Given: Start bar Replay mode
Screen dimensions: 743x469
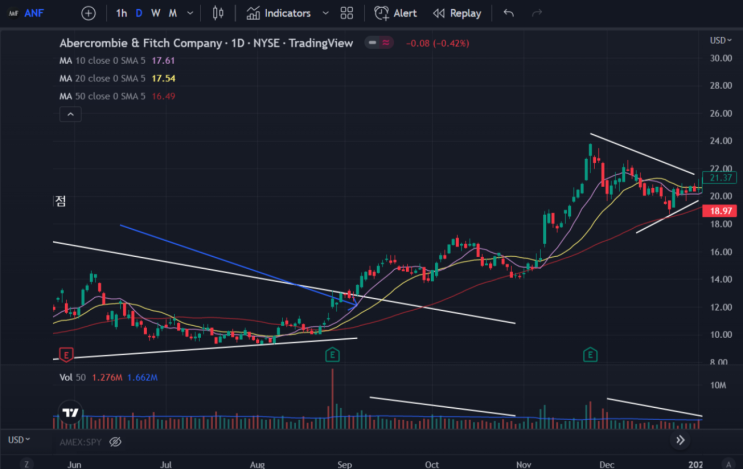Looking at the screenshot, I should click(x=457, y=13).
